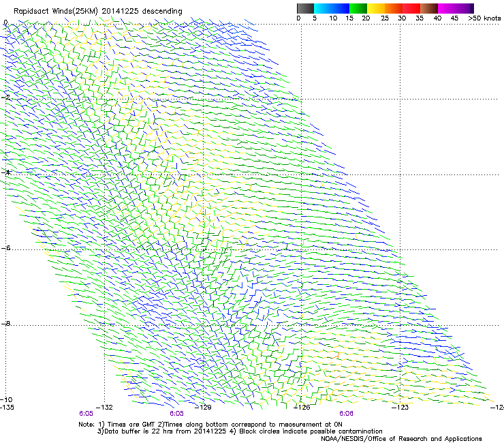
Task: Select the black circles contamination note
Action: pos(306,431)
